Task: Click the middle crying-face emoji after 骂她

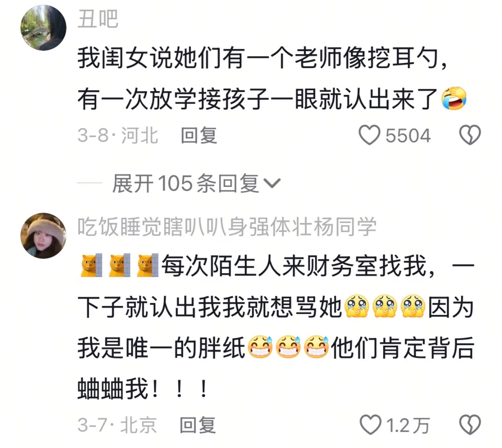Action: [x=384, y=307]
